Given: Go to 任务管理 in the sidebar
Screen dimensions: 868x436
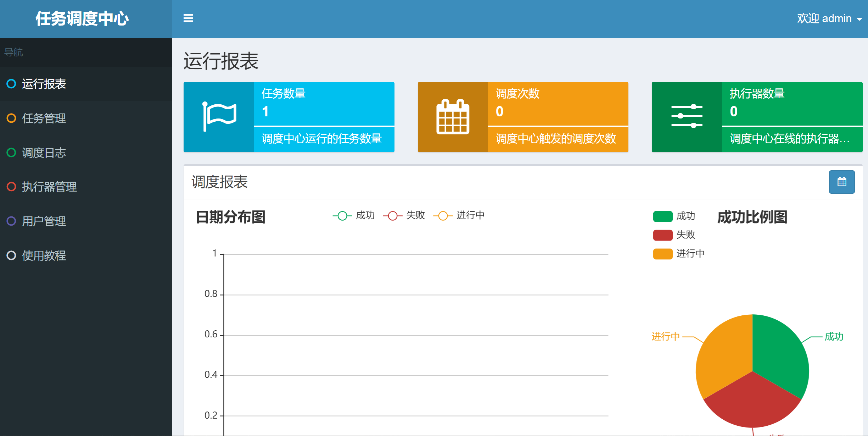Looking at the screenshot, I should (x=86, y=118).
